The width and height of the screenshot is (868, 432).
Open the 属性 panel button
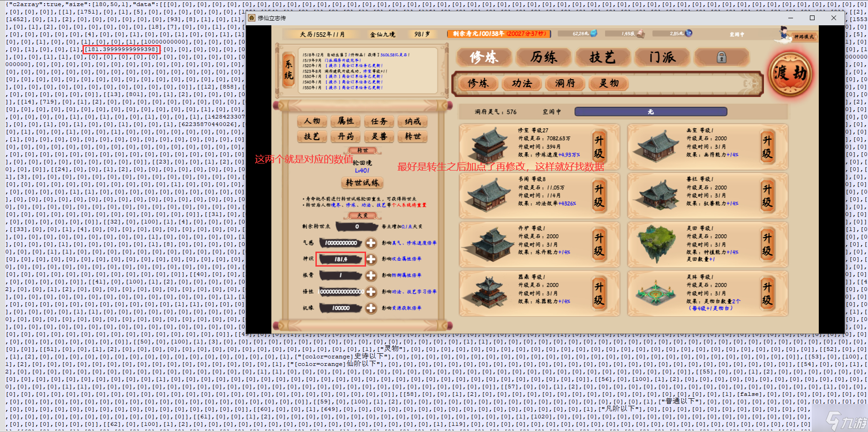(345, 121)
